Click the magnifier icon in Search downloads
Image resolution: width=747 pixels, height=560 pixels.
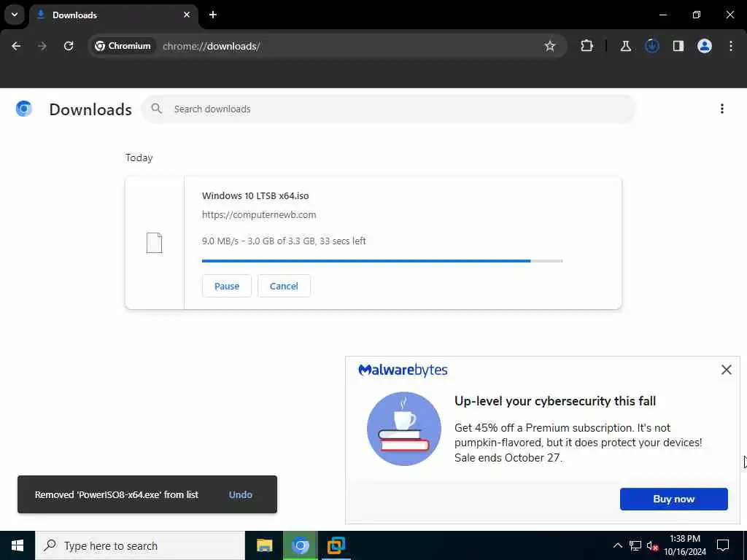tap(157, 109)
